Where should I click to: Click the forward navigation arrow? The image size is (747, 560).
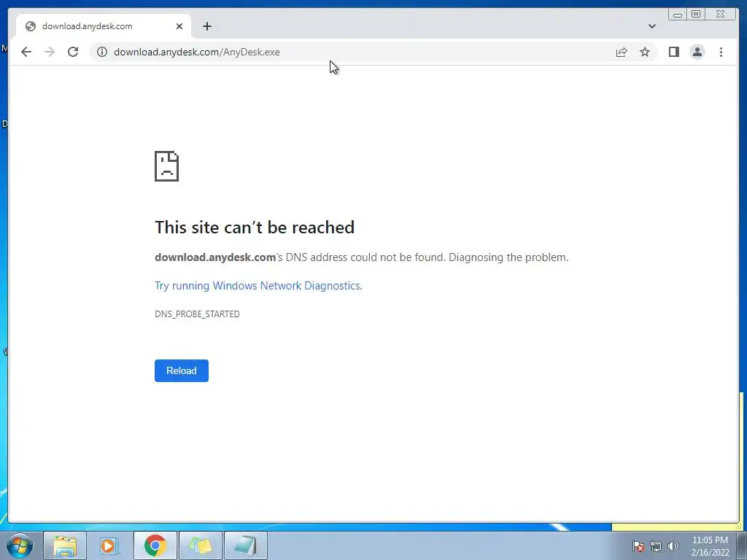(x=50, y=52)
